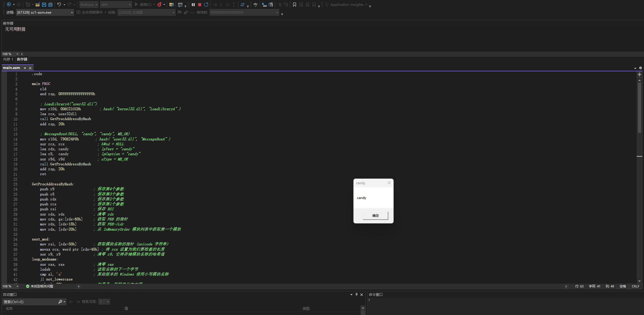
Task: Click the editor vertical scrollbar thumb
Action: point(639,107)
